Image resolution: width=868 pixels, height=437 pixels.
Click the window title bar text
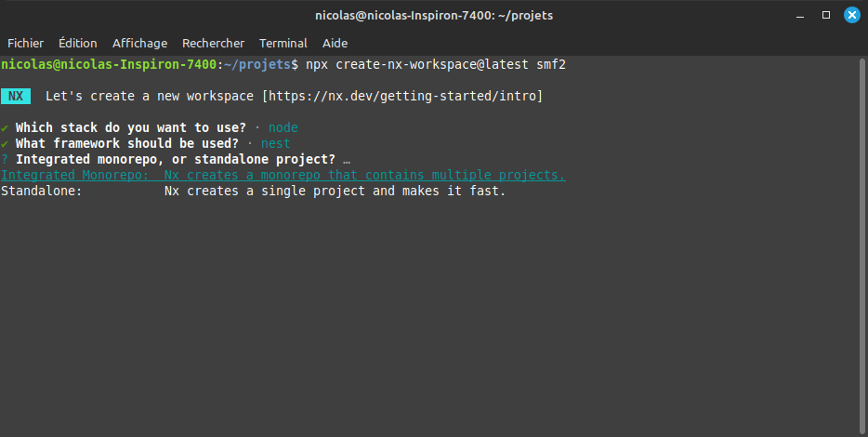tap(433, 15)
